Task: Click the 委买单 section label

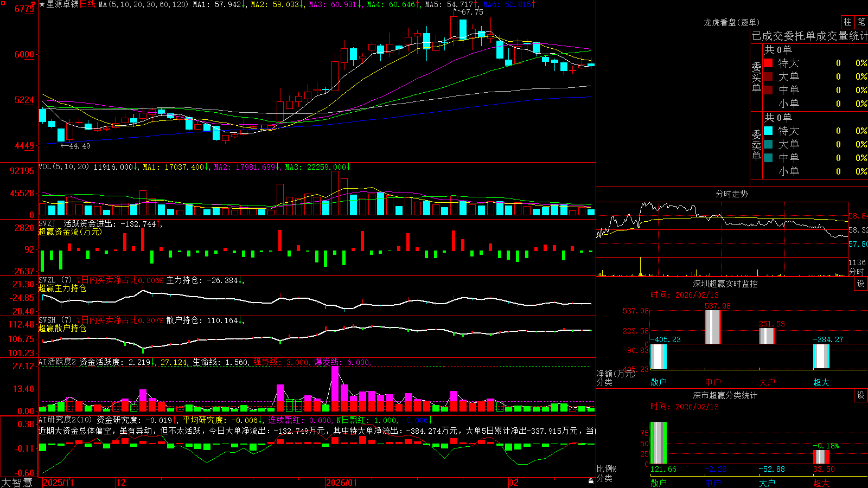Action: [x=756, y=78]
